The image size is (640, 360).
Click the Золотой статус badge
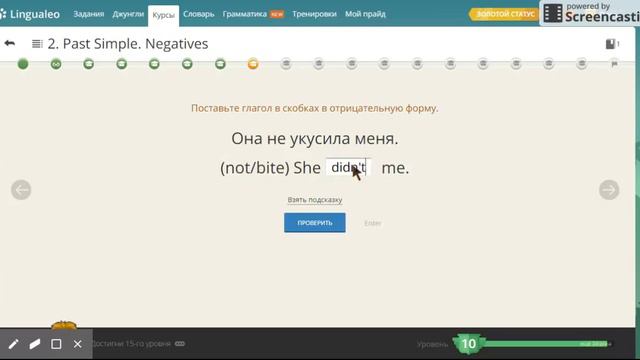click(x=504, y=14)
